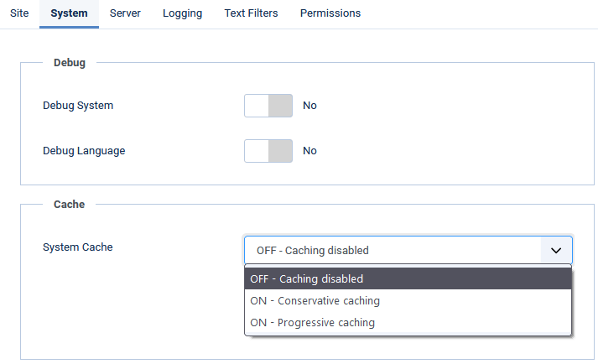Click the 'No' text beside Debug System
This screenshot has height=364, width=598.
(x=309, y=106)
